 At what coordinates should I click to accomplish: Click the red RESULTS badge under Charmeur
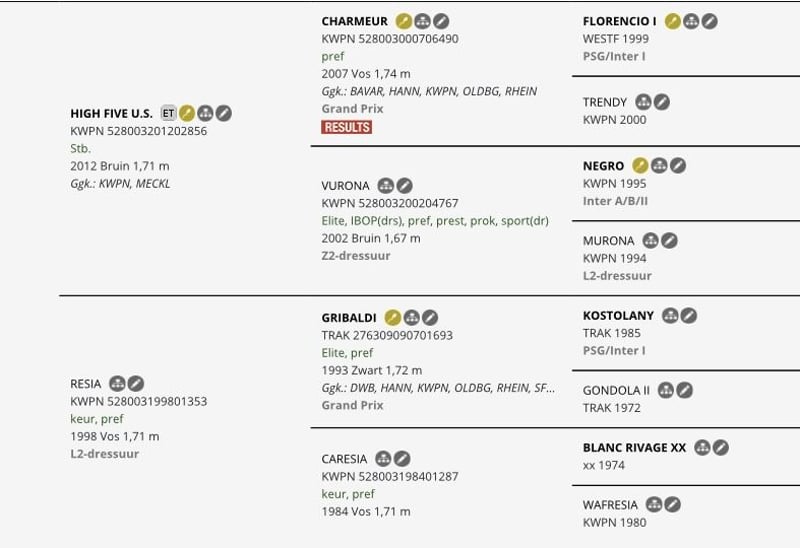pos(346,127)
